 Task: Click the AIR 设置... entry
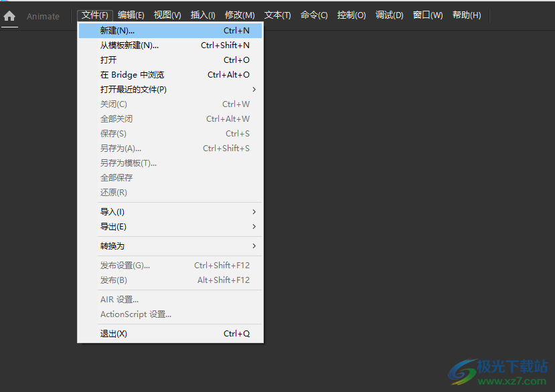pos(170,300)
